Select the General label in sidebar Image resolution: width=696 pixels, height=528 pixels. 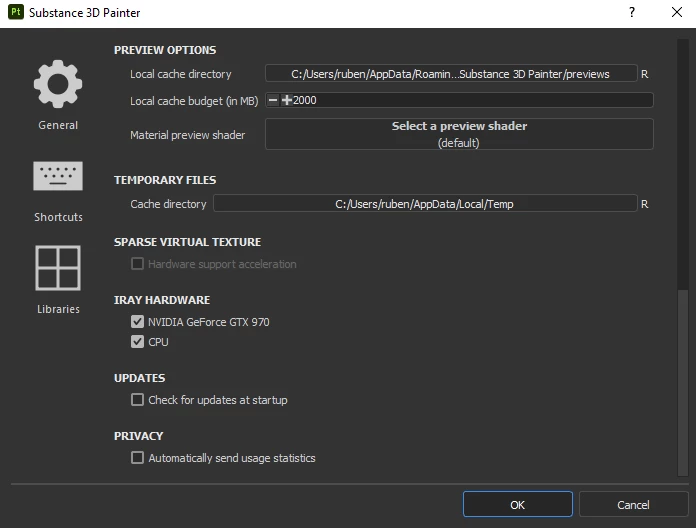click(x=58, y=125)
